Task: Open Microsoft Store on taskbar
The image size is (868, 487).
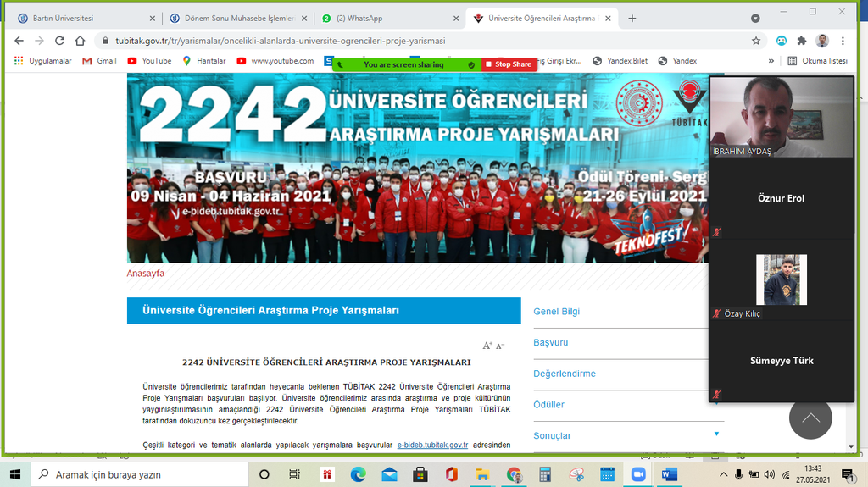Action: 420,474
